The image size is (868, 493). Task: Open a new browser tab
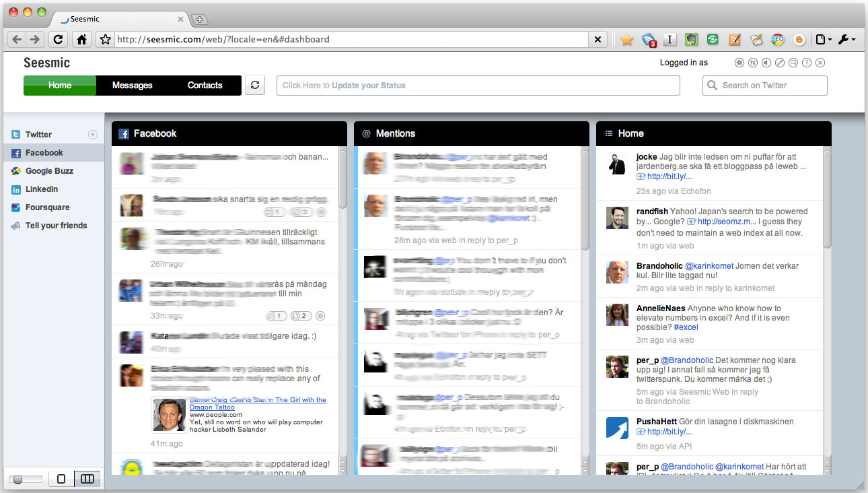(200, 20)
